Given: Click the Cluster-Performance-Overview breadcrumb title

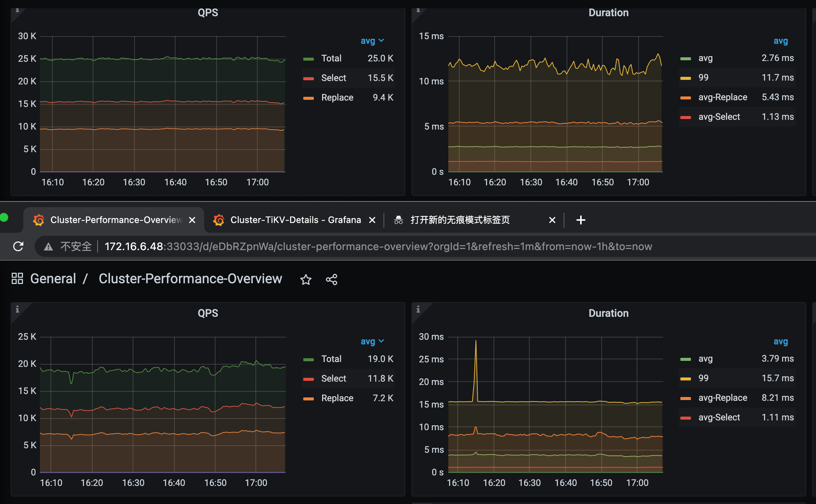Looking at the screenshot, I should [191, 278].
